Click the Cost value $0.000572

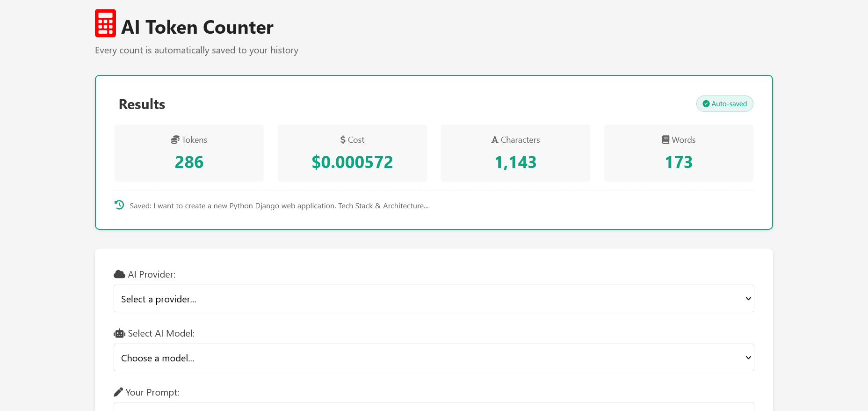352,162
